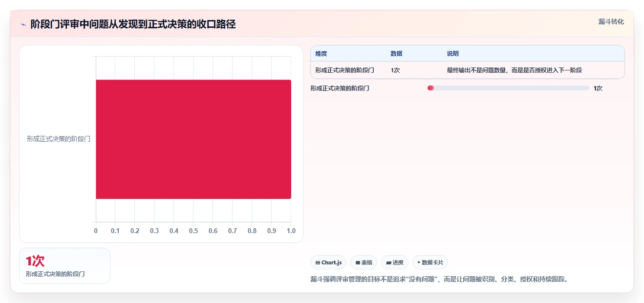Click the red bar in the chart
Screen dimensions: 644x303
[193, 139]
